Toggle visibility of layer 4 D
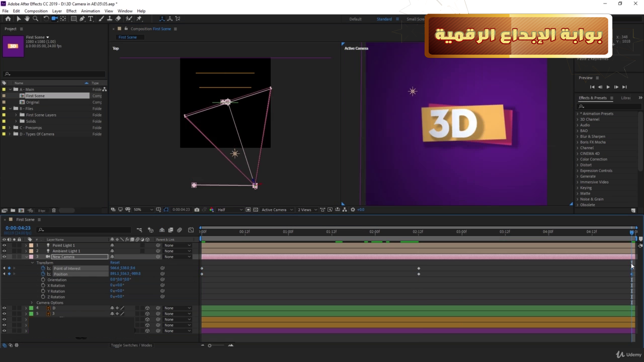This screenshot has width=644, height=362. click(x=4, y=308)
